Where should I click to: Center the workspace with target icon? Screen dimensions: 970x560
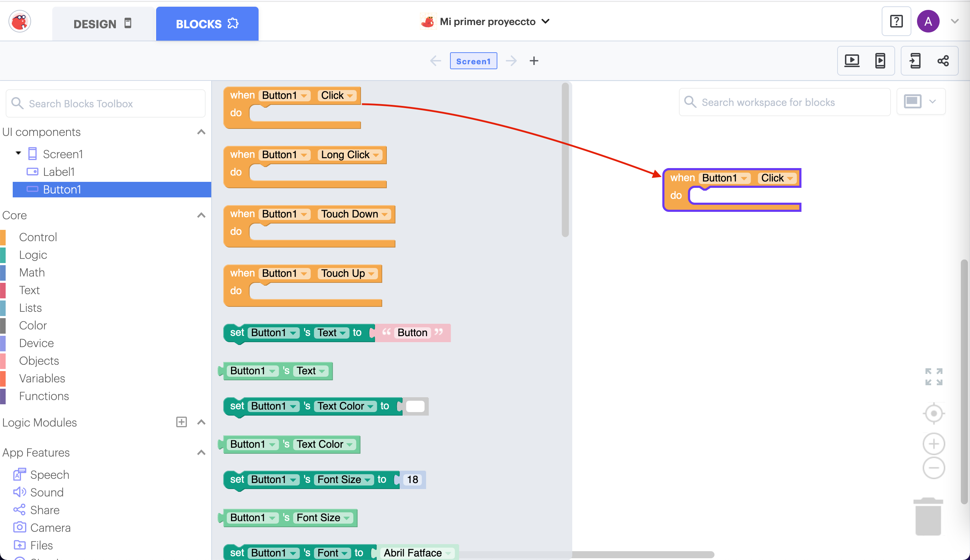click(x=934, y=414)
